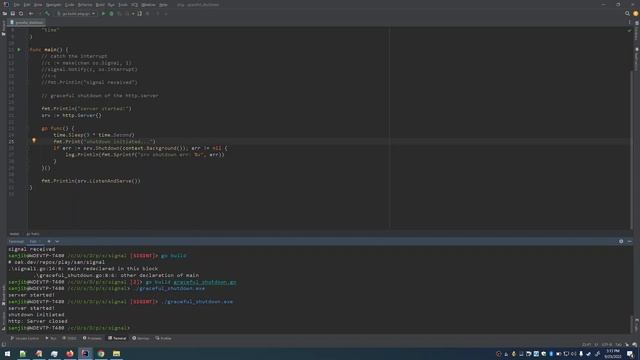Open the View menu
640x360 pixels.
click(x=38, y=5)
